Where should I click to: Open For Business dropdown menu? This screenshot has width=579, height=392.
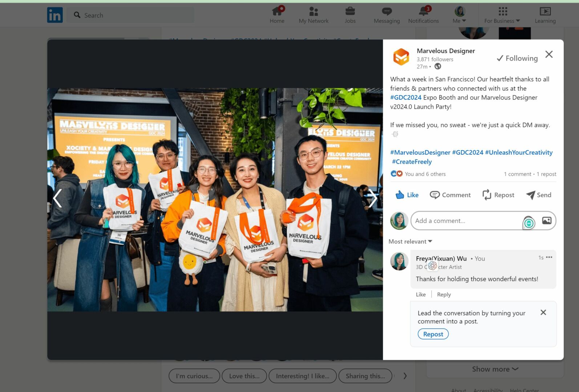[x=502, y=15]
